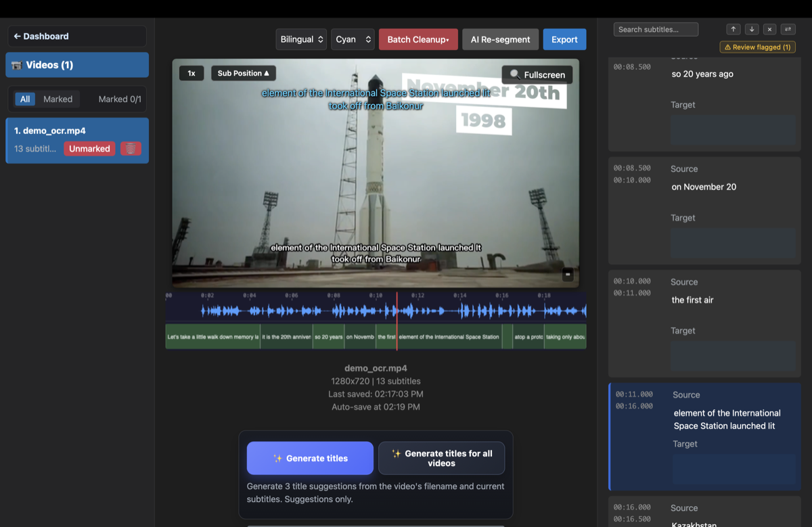Select the 'on Novemb' timeline segment
812x527 pixels.
click(x=360, y=336)
